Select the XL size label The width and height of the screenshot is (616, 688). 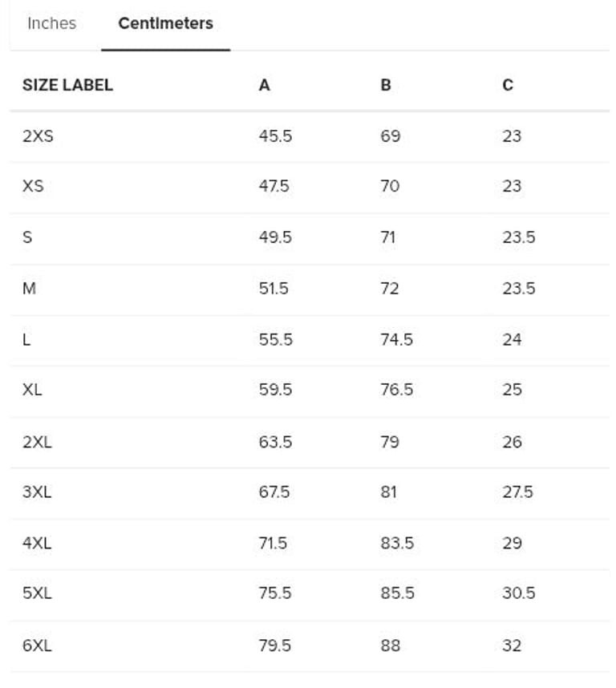pyautogui.click(x=32, y=390)
